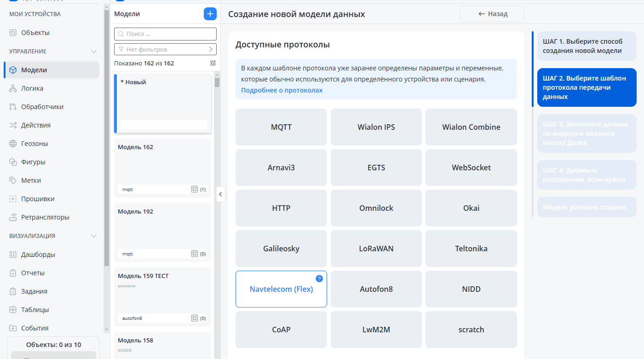Choose the Wialon Combine protocol
The width and height of the screenshot is (644, 359).
coord(471,127)
